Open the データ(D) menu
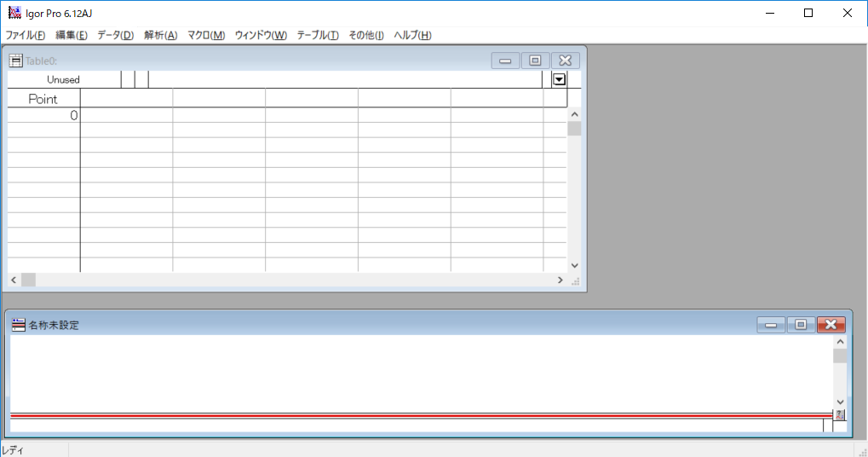868x457 pixels. pos(115,35)
